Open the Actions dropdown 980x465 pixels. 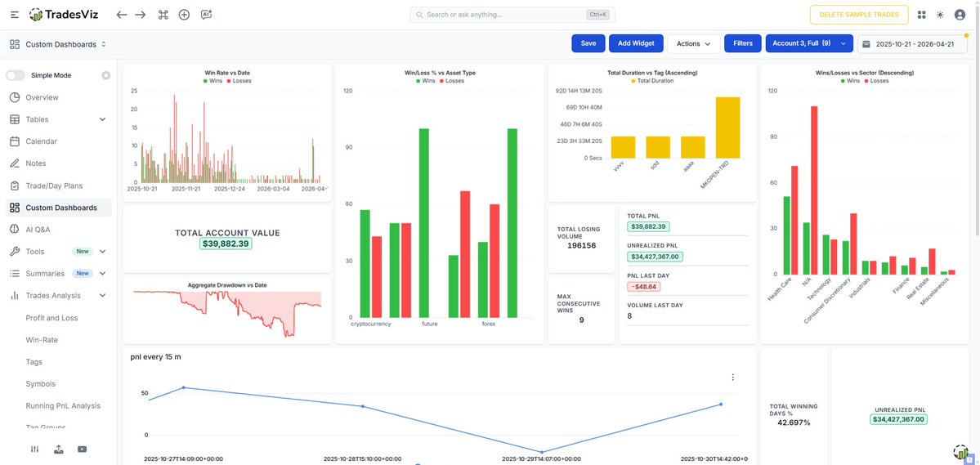click(693, 43)
